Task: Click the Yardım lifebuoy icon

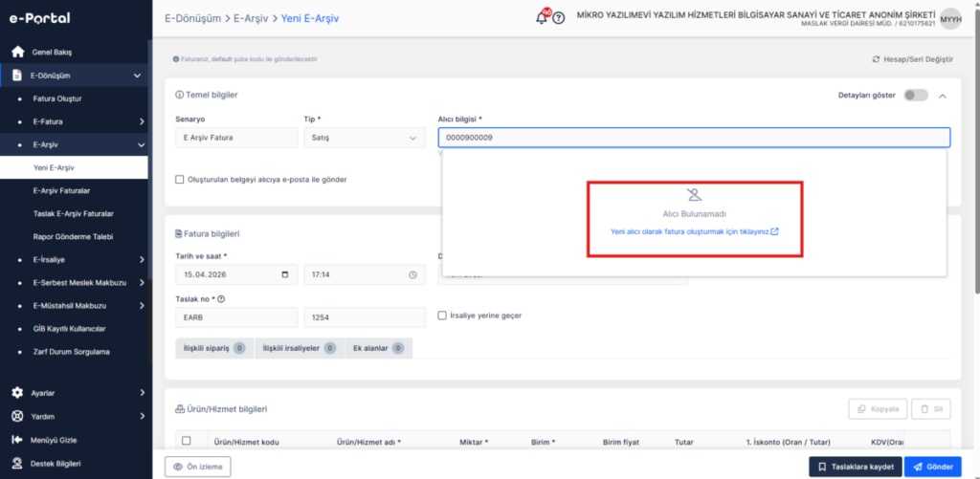Action: (18, 416)
